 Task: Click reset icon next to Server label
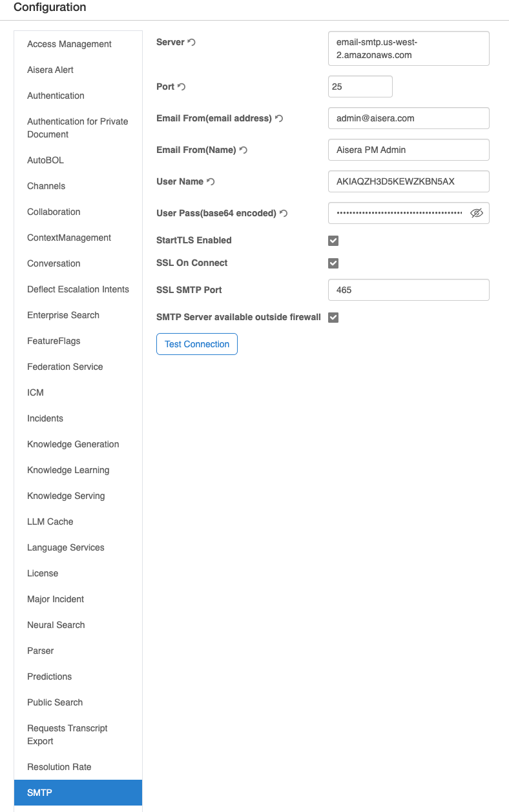(192, 43)
